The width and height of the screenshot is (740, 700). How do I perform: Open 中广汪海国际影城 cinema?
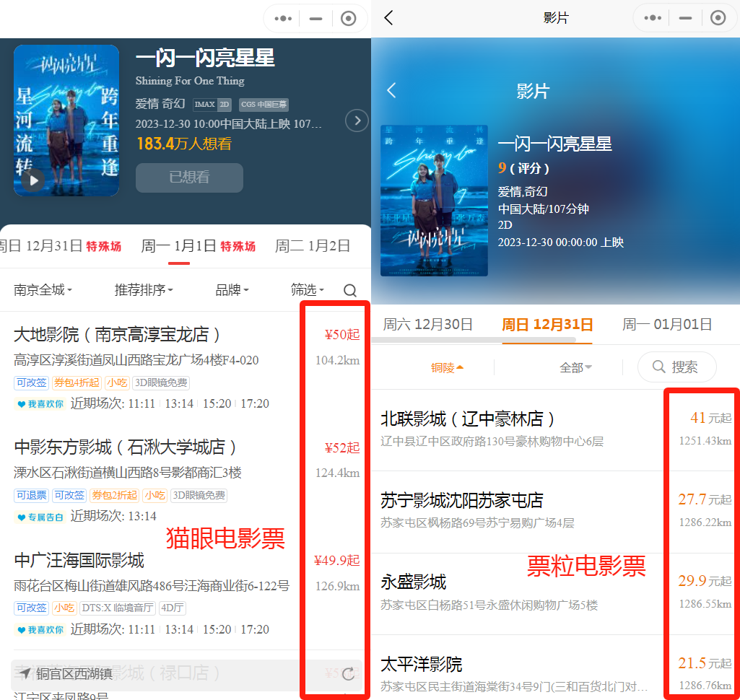[79, 561]
